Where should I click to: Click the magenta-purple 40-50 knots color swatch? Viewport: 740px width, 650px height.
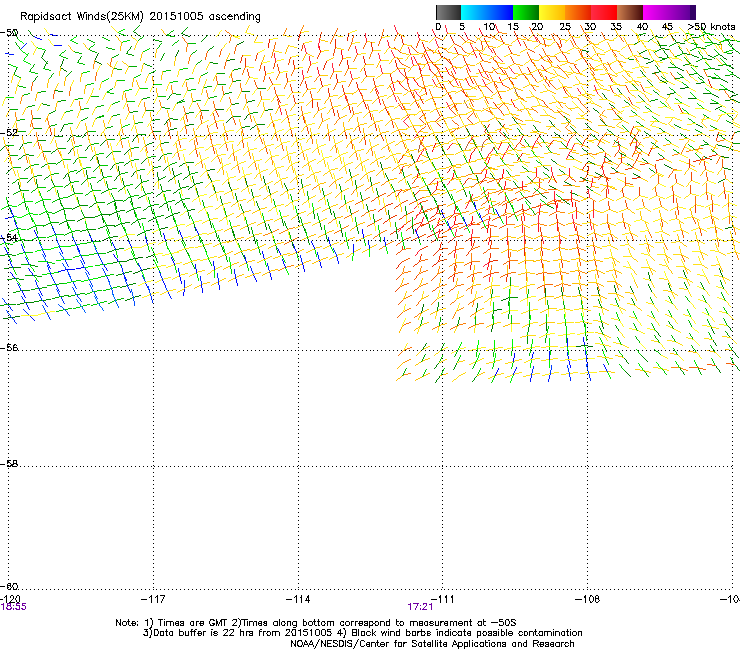coord(669,12)
